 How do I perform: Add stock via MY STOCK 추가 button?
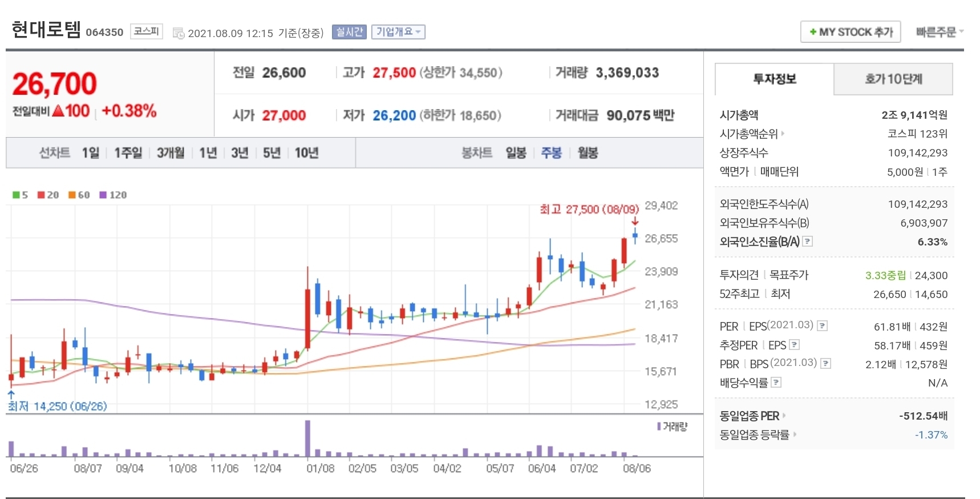pos(851,32)
